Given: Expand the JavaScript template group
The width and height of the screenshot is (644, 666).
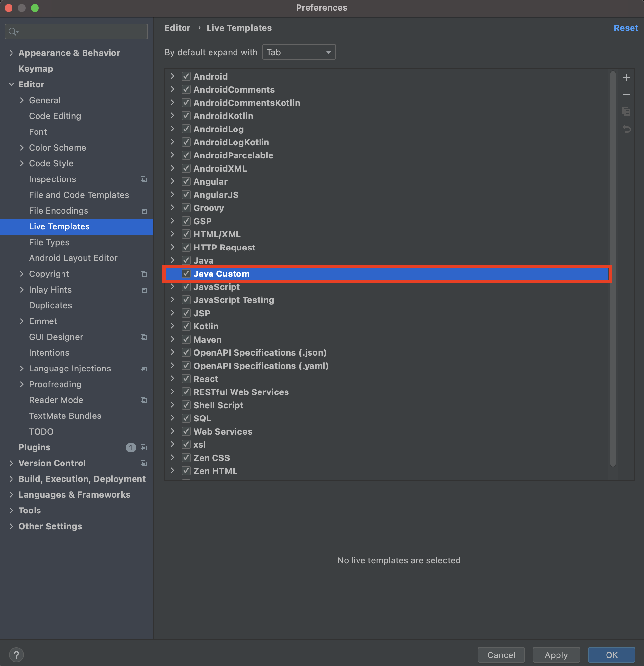Looking at the screenshot, I should click(x=172, y=287).
